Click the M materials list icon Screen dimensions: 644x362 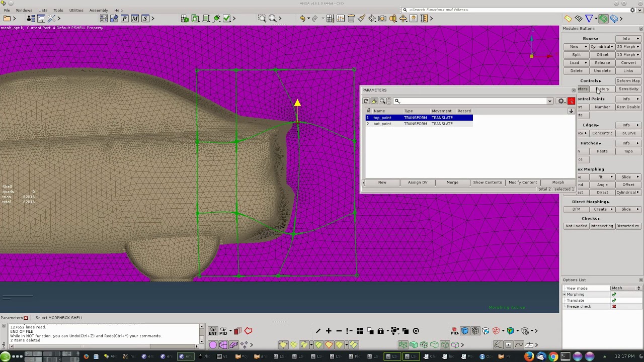[x=135, y=19]
